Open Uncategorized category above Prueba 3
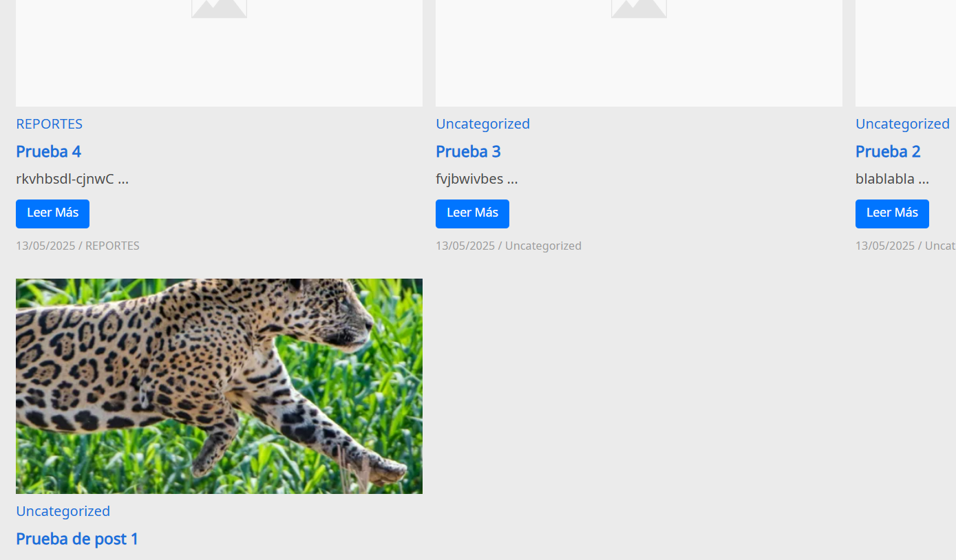 coord(482,124)
